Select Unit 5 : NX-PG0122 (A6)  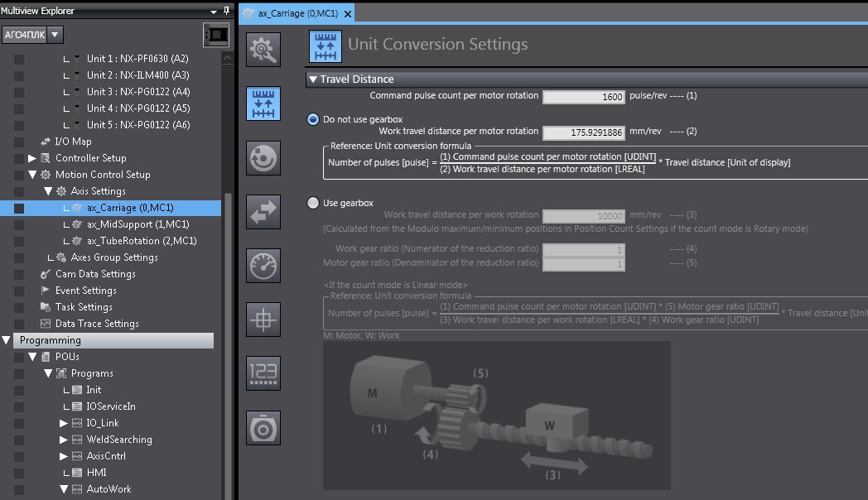tap(138, 125)
